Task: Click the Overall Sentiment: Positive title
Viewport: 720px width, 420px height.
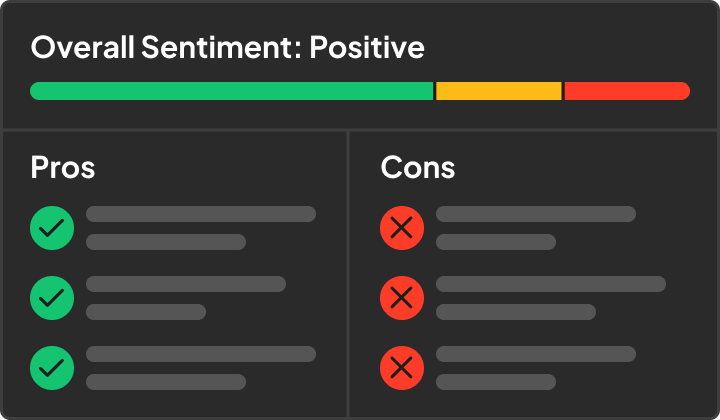Action: click(x=228, y=47)
